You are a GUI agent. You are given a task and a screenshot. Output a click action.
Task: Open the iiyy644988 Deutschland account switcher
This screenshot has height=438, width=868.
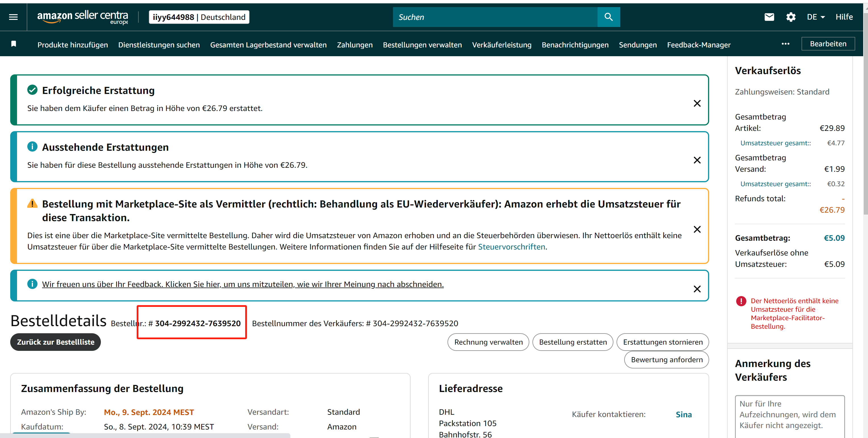(x=199, y=17)
